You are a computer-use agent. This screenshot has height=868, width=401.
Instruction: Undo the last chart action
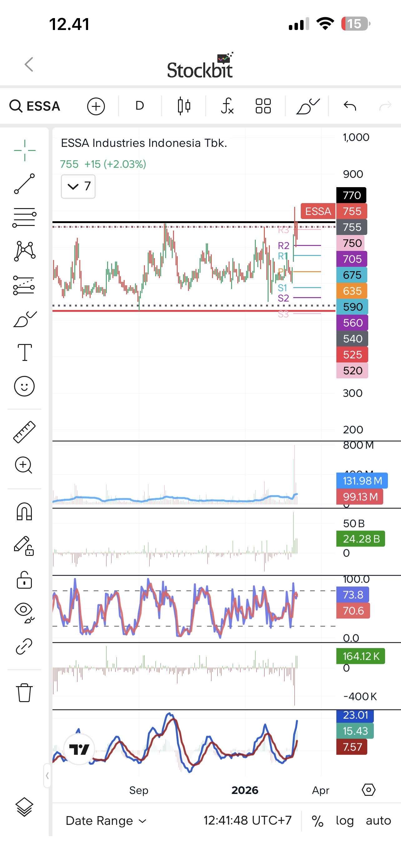click(350, 106)
